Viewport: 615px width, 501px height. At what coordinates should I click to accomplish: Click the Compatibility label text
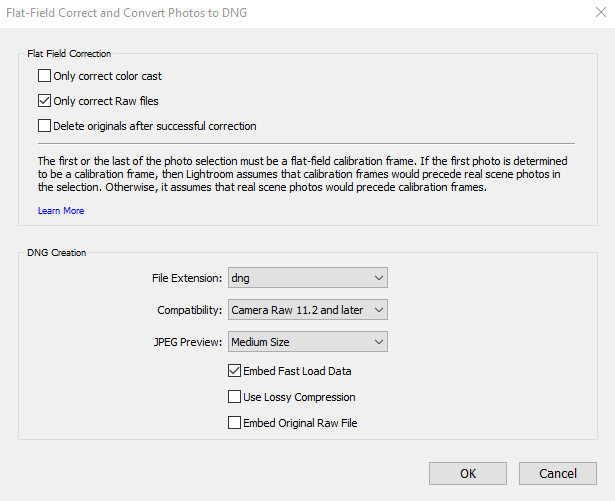(x=190, y=310)
